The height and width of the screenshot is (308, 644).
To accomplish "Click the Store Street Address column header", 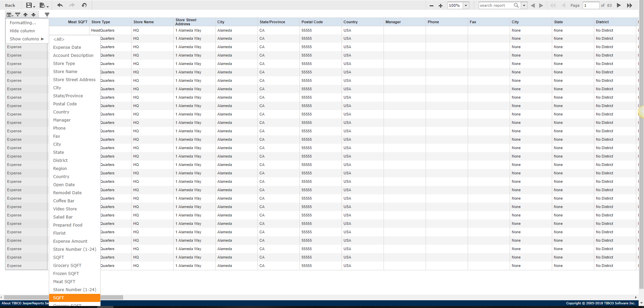I will coord(194,22).
